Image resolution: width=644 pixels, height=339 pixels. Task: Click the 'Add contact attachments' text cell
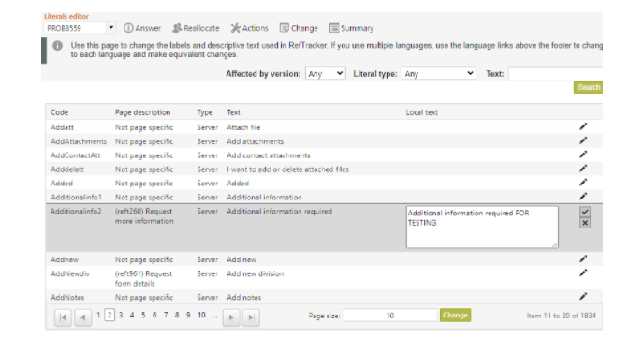(x=269, y=155)
